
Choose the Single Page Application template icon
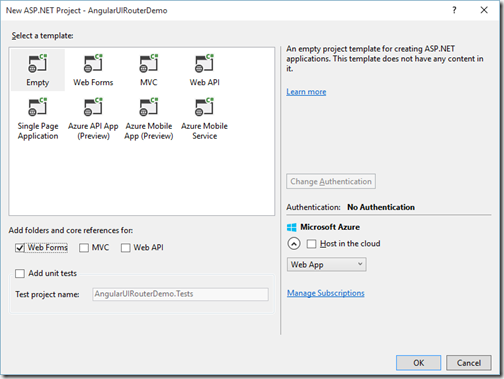coord(37,107)
